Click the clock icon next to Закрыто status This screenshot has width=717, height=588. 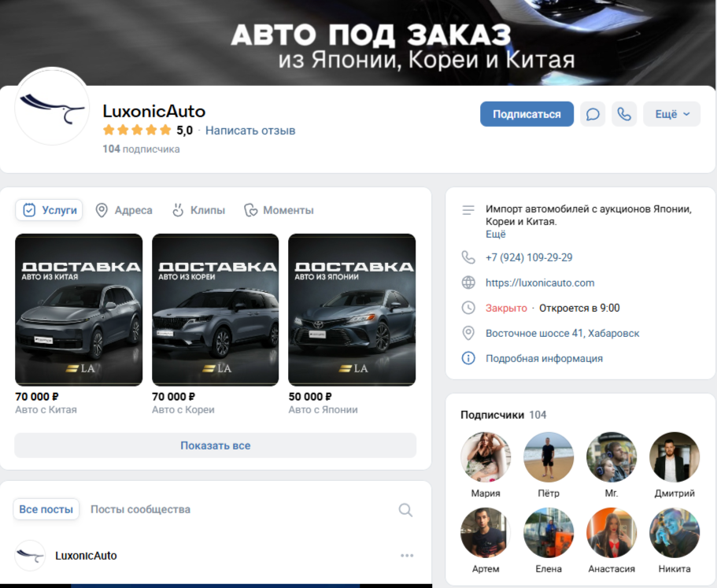(x=469, y=307)
